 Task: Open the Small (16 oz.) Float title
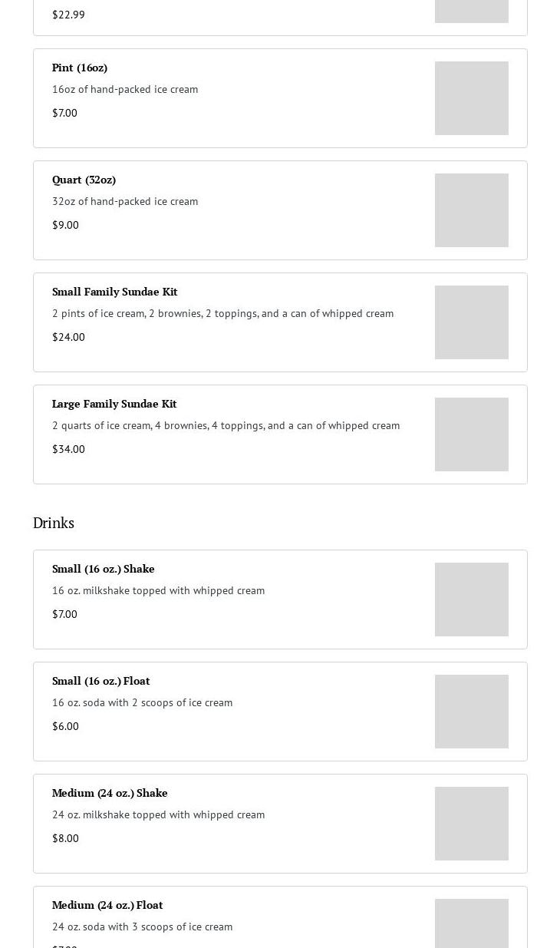100,681
